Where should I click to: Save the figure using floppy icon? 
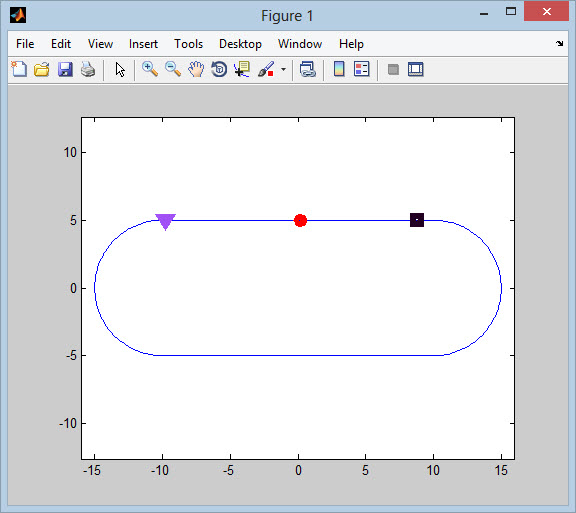click(65, 69)
